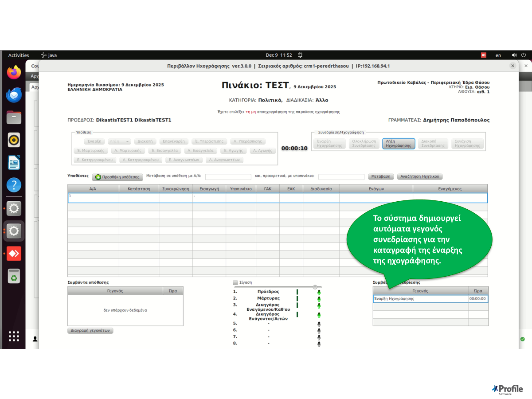Open Firefox from the Ubuntu dock
The image size is (532, 399).
14,72
